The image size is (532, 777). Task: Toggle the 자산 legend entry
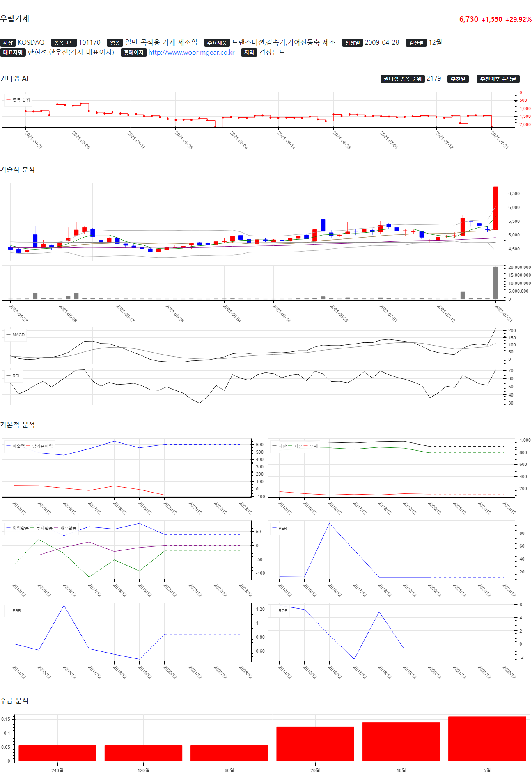tap(279, 446)
